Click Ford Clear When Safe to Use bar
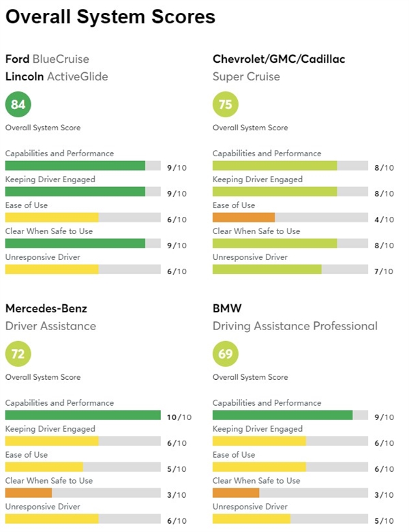This screenshot has width=409, height=532. click(82, 243)
